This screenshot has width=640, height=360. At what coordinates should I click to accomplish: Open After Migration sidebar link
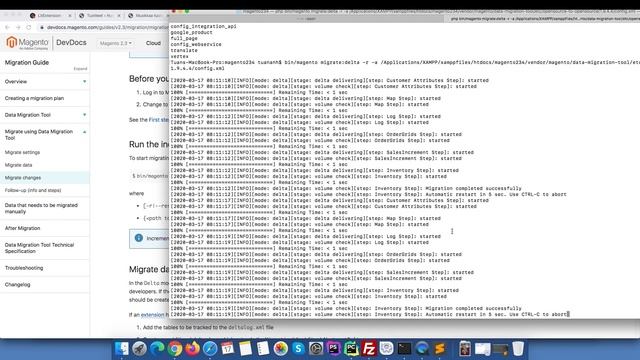[22, 228]
